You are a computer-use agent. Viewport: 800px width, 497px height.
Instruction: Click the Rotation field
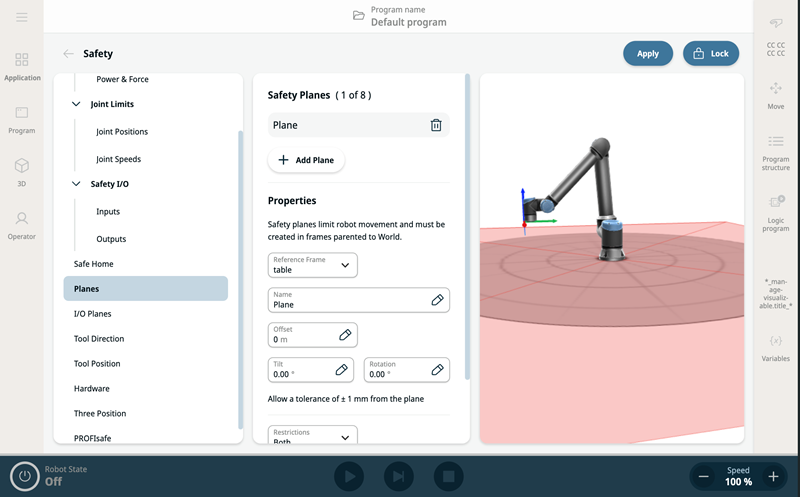pyautogui.click(x=406, y=369)
